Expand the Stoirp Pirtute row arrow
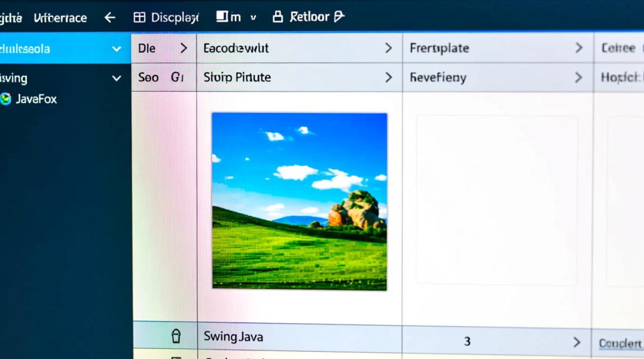 [389, 78]
